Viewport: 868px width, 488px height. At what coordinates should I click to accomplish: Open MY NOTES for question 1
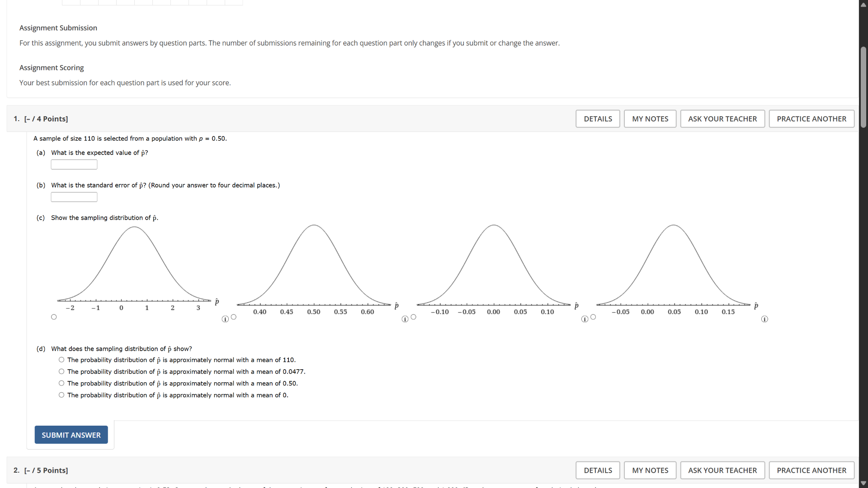650,118
